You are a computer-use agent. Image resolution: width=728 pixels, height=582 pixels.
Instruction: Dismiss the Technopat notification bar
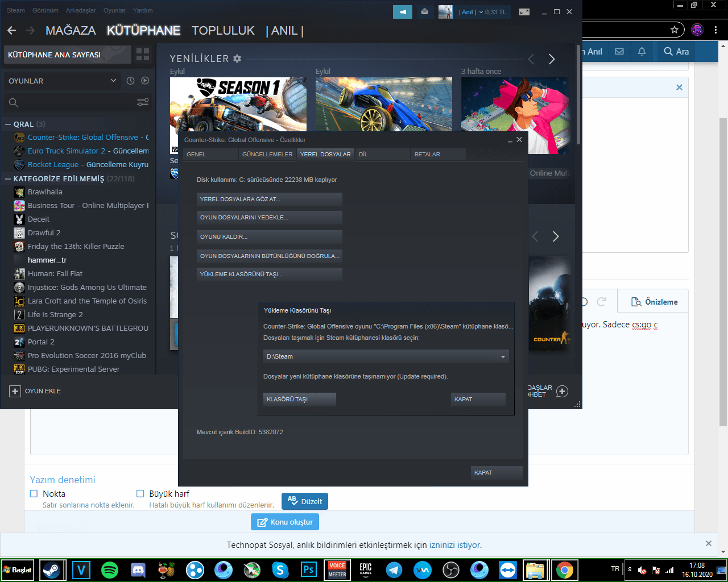tap(709, 543)
